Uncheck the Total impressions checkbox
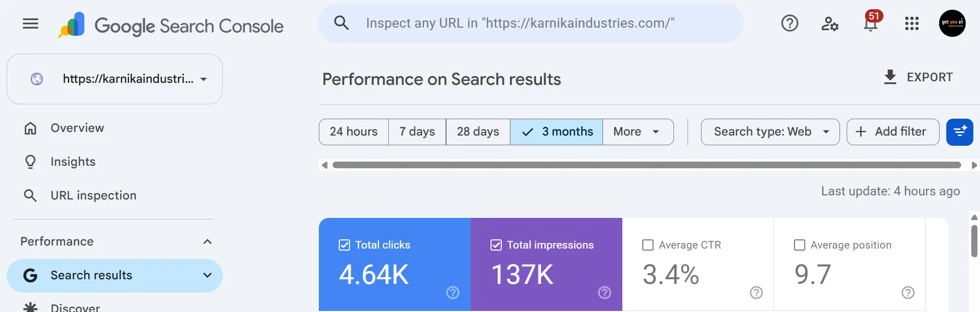 point(496,245)
